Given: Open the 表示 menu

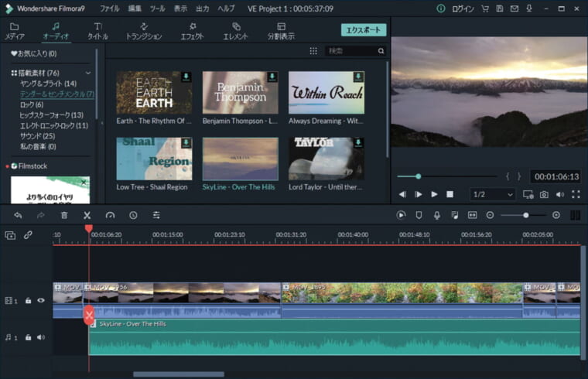Looking at the screenshot, I should tap(180, 9).
